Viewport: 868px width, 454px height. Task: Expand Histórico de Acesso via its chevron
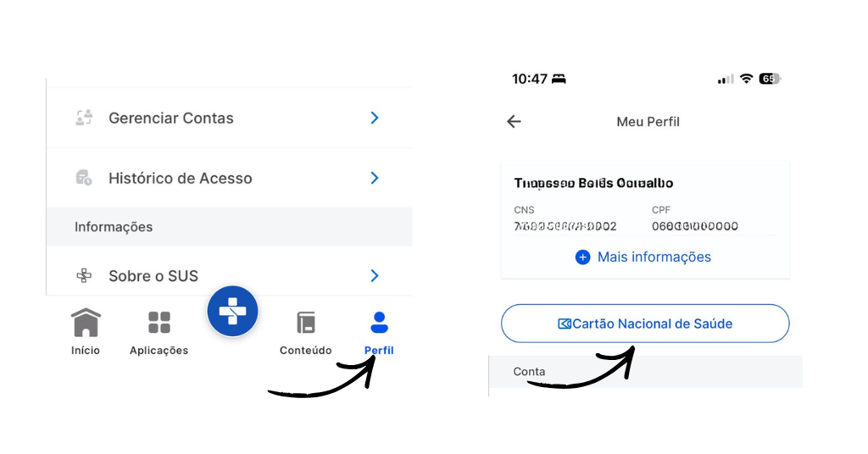[375, 178]
